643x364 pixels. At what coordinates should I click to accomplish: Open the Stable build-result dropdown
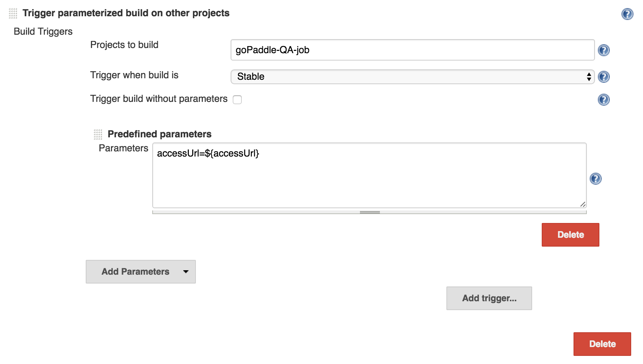(412, 77)
